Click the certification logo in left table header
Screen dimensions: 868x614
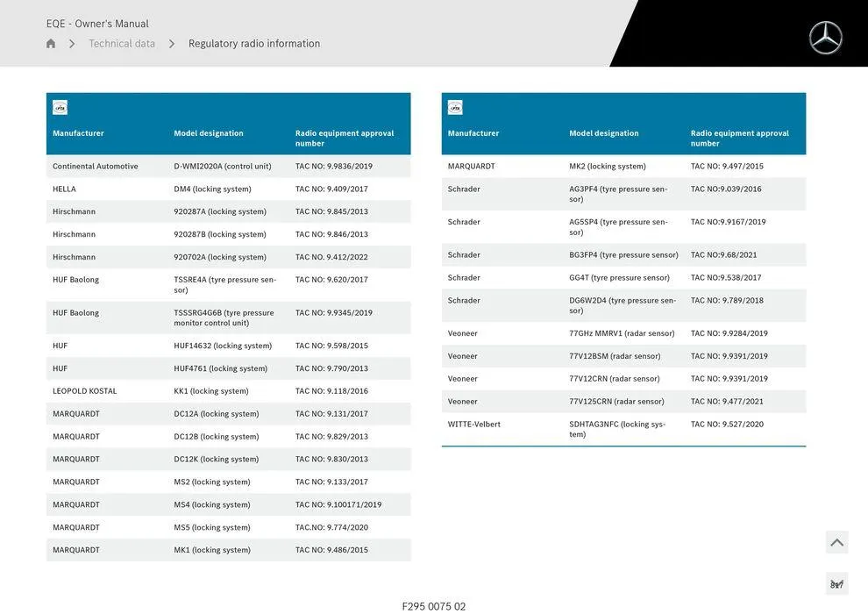click(60, 108)
